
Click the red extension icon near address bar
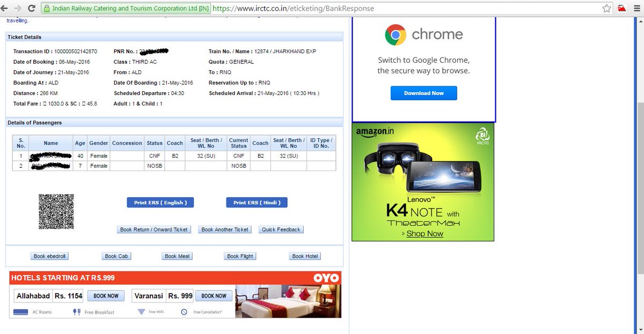tap(623, 8)
